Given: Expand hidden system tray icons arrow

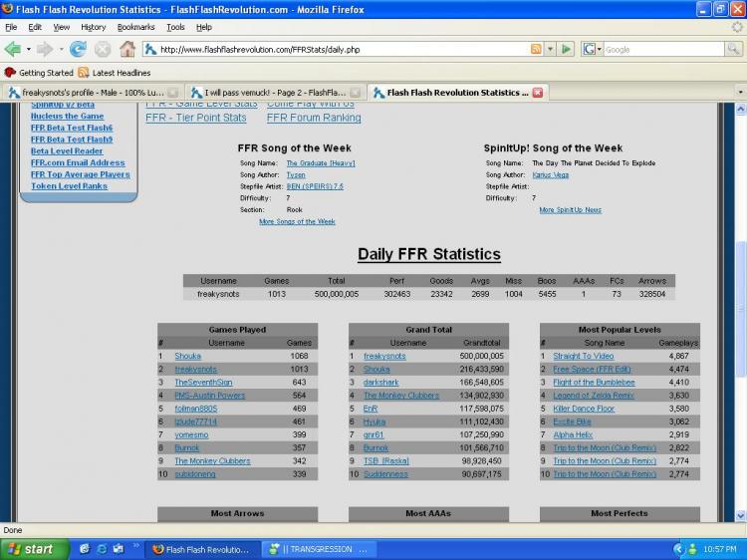Looking at the screenshot, I should pyautogui.click(x=678, y=549).
